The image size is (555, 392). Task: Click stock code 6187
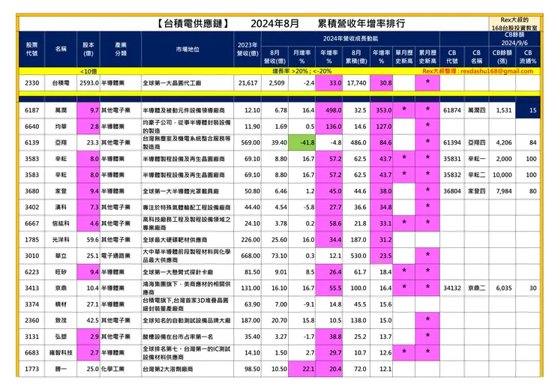pyautogui.click(x=31, y=110)
